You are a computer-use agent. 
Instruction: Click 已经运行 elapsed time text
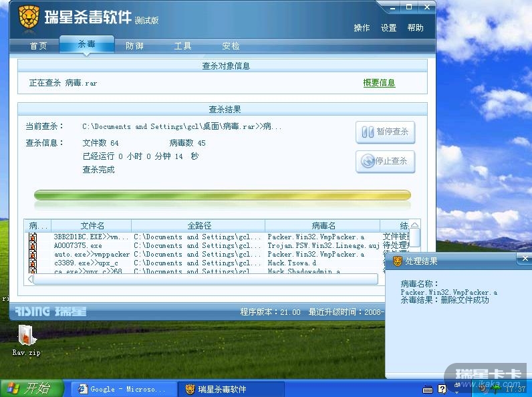140,156
